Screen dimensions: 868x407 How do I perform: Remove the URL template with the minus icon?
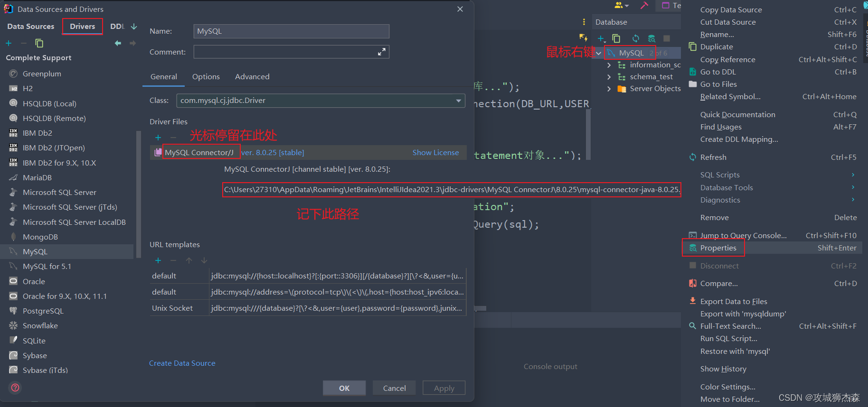pyautogui.click(x=173, y=260)
